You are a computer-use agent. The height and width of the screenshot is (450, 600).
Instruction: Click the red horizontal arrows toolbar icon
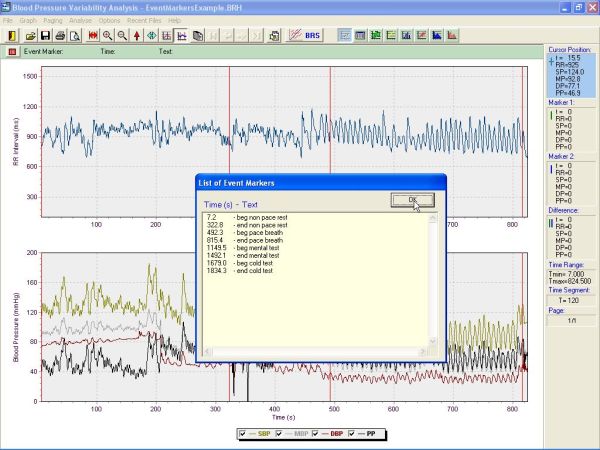(x=92, y=35)
